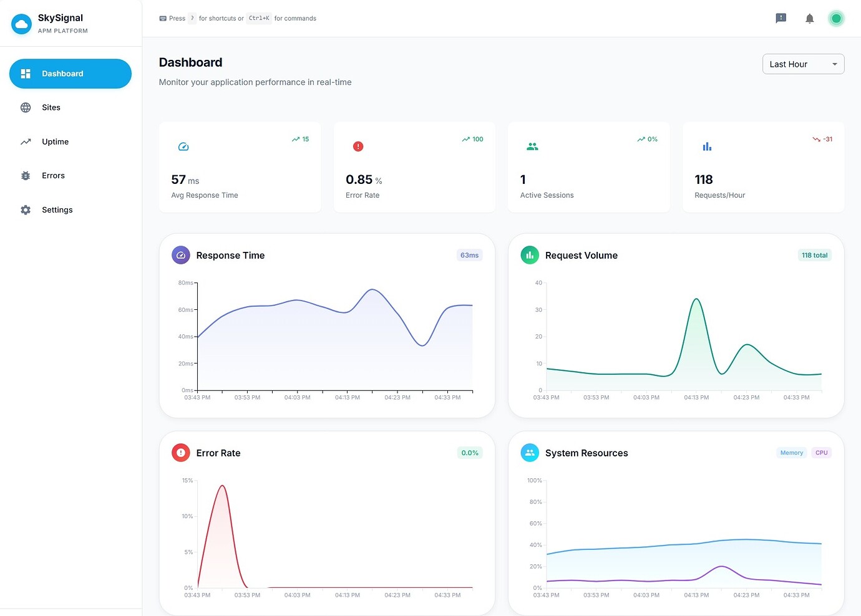
Task: Open Settings from the sidebar navigation
Action: [x=57, y=209]
